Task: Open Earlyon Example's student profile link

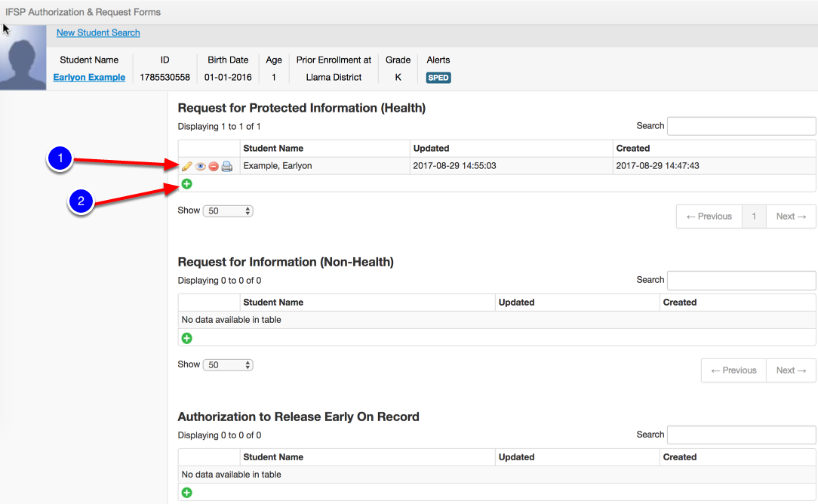Action: (89, 77)
